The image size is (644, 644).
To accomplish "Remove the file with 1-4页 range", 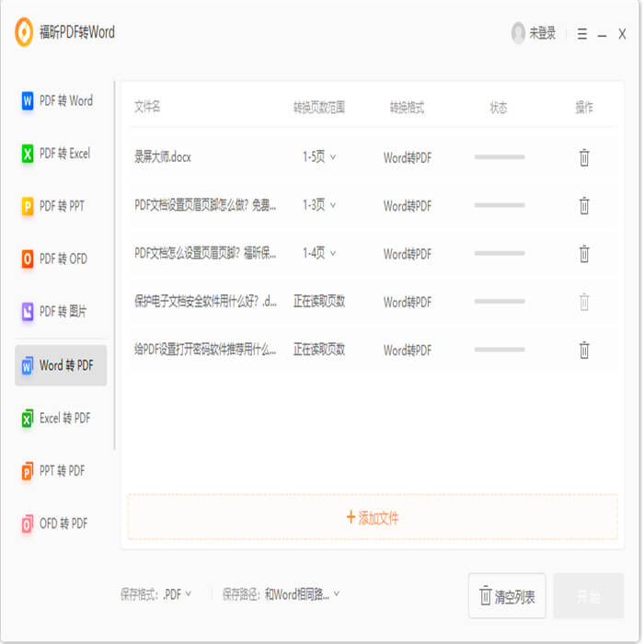I will pyautogui.click(x=583, y=253).
